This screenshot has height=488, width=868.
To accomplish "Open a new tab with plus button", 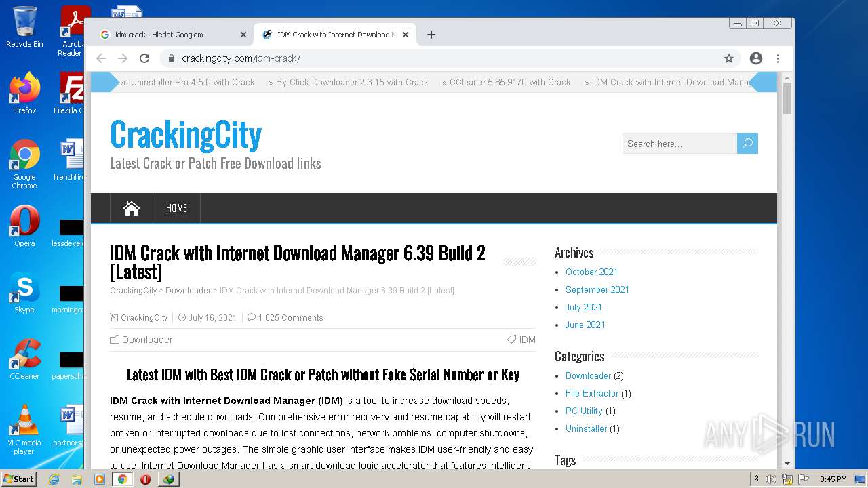I will (x=431, y=35).
